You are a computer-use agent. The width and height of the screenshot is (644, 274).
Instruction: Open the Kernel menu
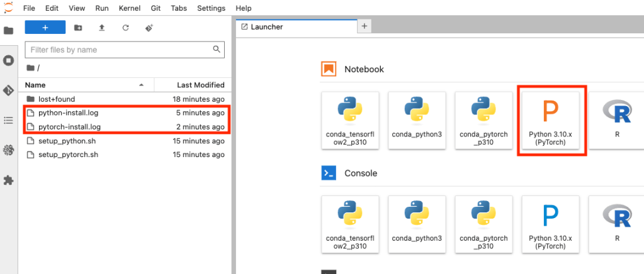128,8
